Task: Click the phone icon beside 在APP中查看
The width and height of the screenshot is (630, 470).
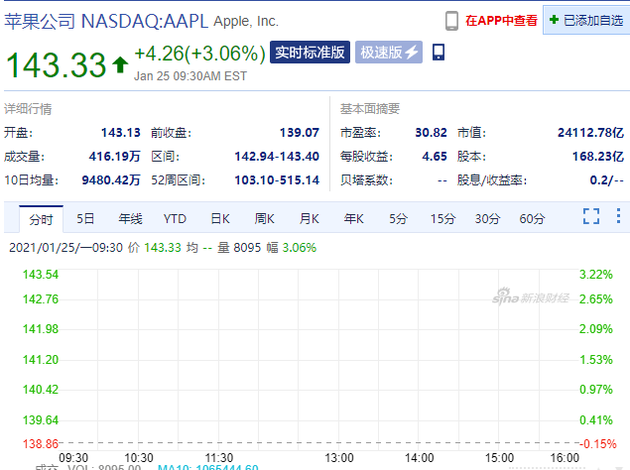Action: 452,20
